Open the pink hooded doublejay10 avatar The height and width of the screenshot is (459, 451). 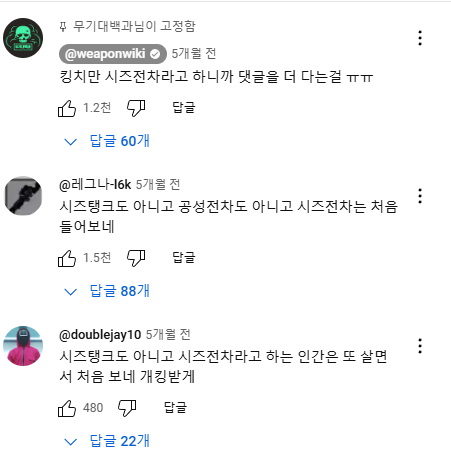(x=23, y=346)
